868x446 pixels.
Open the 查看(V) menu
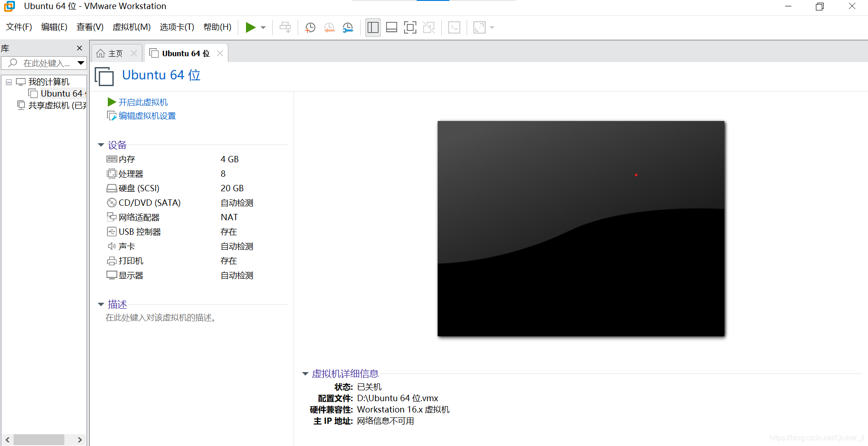[x=90, y=27]
